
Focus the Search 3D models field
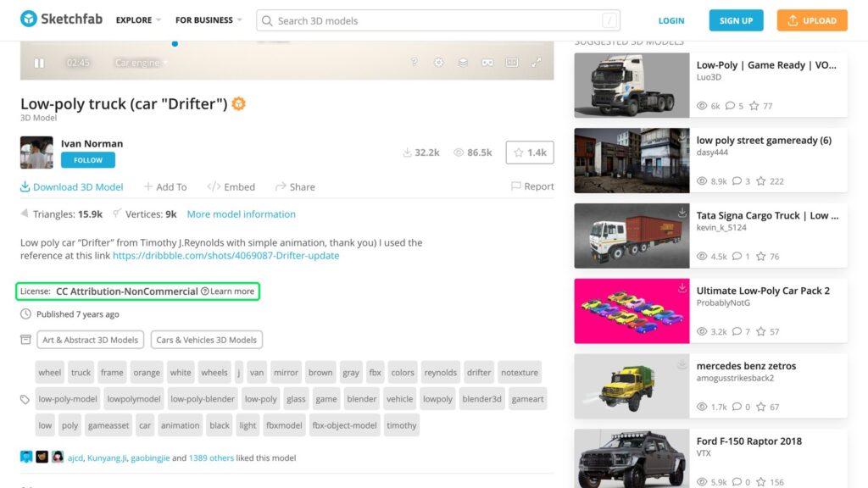[438, 20]
